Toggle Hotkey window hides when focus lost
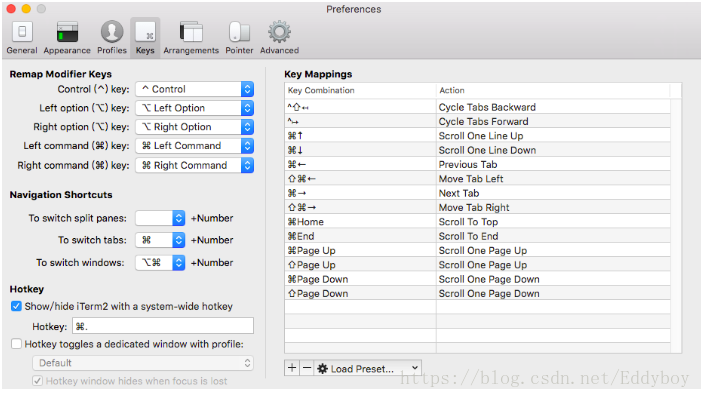 pos(38,381)
